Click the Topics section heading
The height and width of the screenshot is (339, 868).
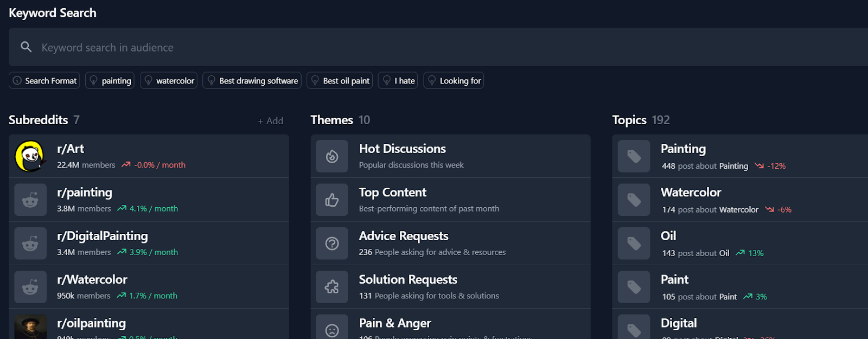click(x=629, y=120)
